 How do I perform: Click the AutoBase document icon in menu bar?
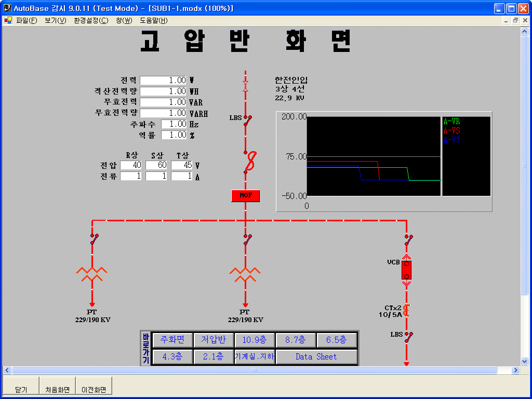tap(8, 21)
